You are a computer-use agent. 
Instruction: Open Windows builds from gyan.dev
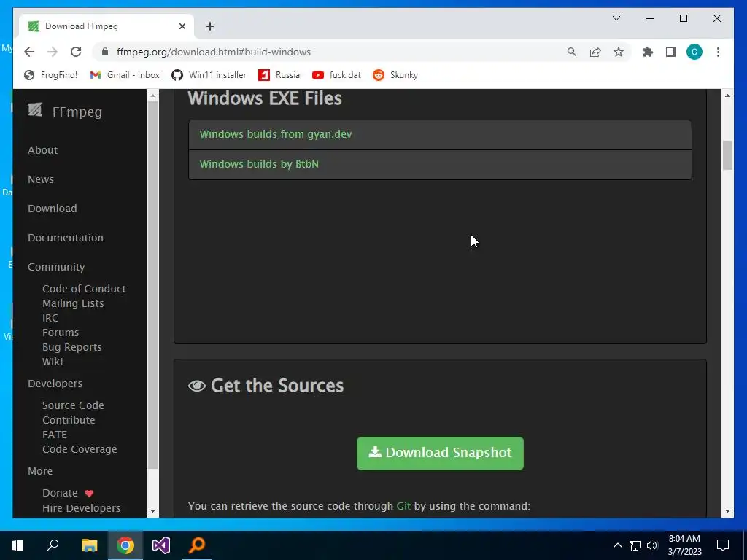coord(275,134)
